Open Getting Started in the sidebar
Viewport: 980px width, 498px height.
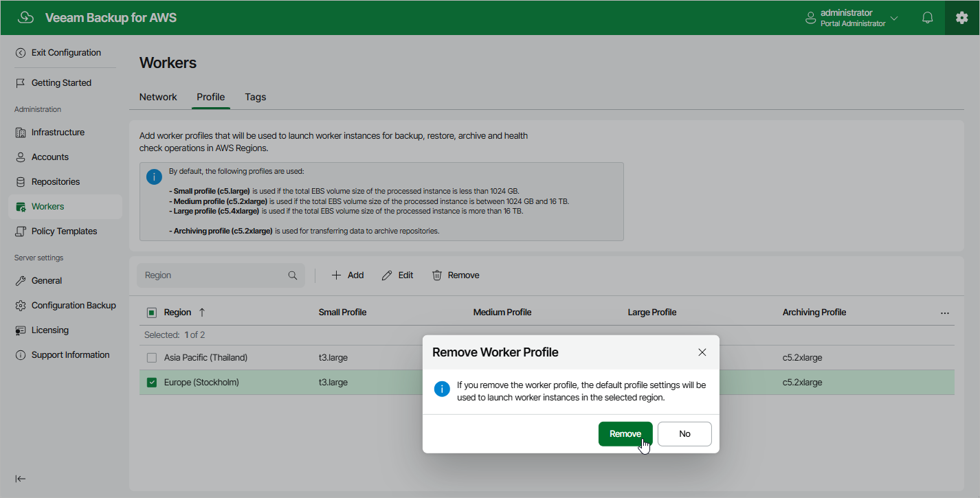[x=61, y=83]
